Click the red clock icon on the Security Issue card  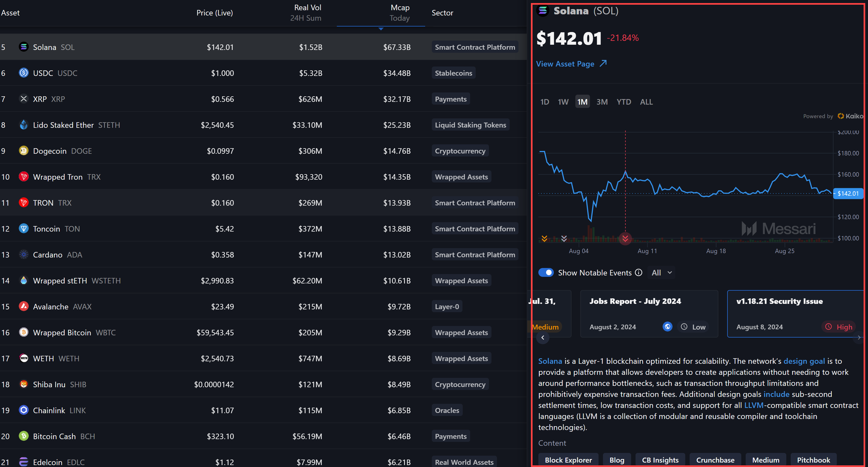point(828,327)
